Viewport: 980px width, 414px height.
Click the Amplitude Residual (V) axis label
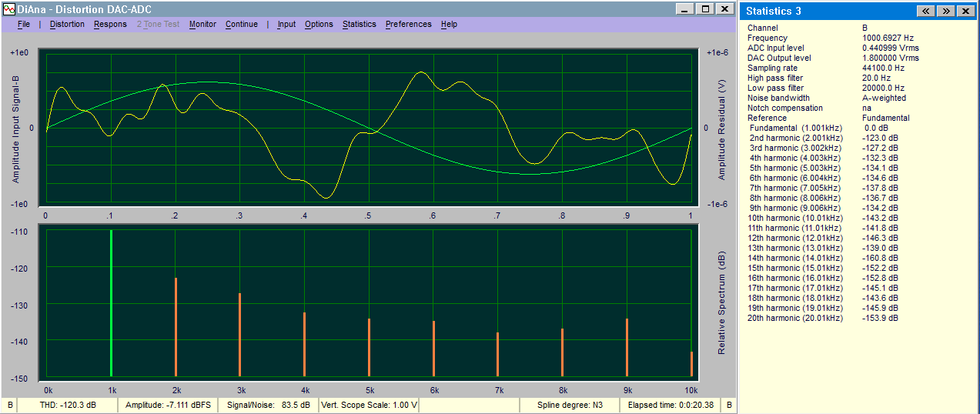tap(721, 130)
